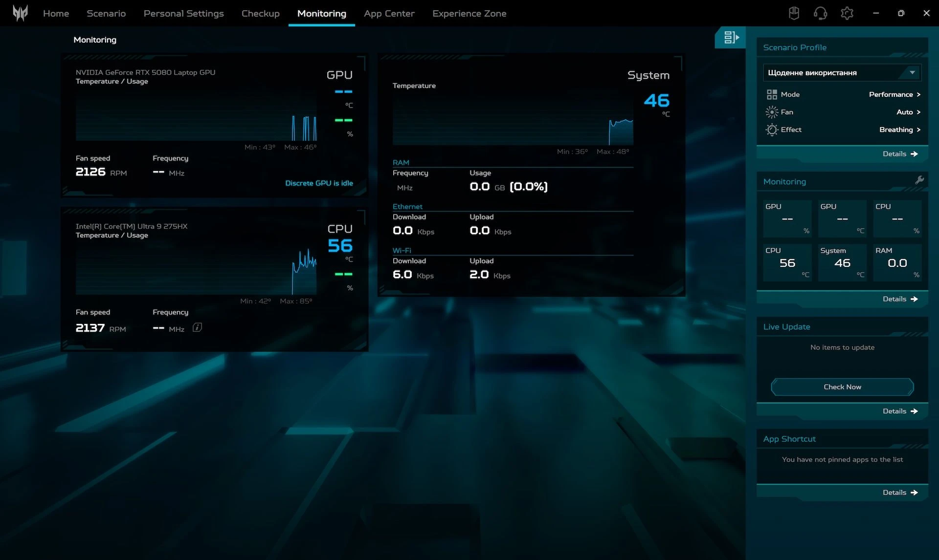939x560 pixels.
Task: Select the Monitoring tab
Action: (x=322, y=13)
